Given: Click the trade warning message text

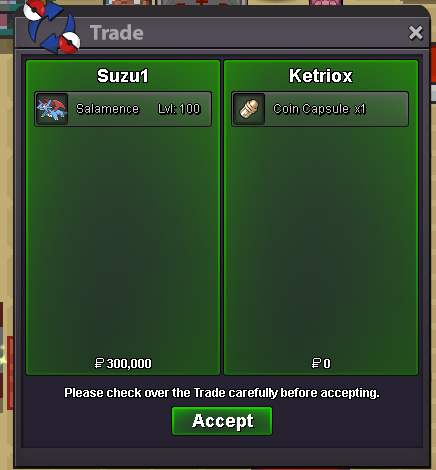Looking at the screenshot, I should [222, 393].
